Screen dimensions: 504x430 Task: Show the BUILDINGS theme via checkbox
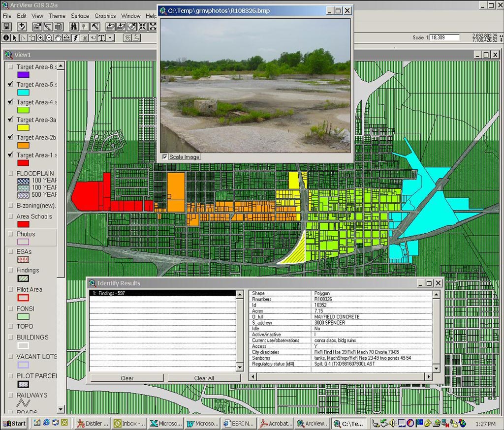pyautogui.click(x=11, y=337)
